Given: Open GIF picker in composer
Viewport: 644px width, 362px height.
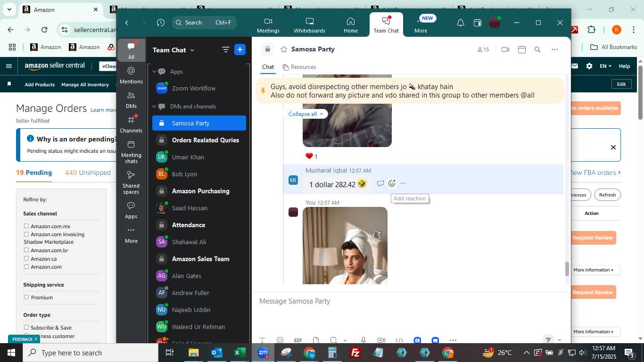Looking at the screenshot, I should point(298,340).
